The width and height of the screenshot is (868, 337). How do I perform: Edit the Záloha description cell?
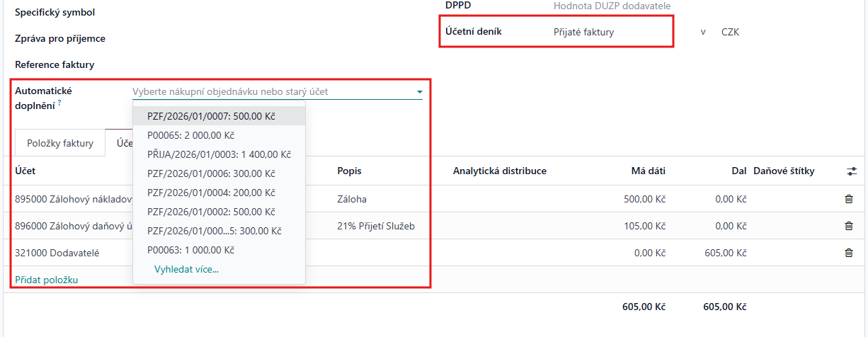coord(392,200)
